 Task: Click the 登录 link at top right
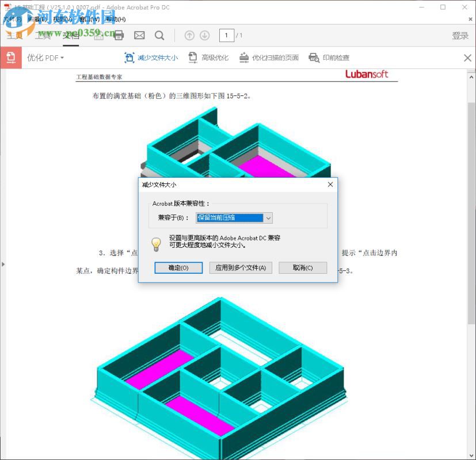click(x=460, y=35)
